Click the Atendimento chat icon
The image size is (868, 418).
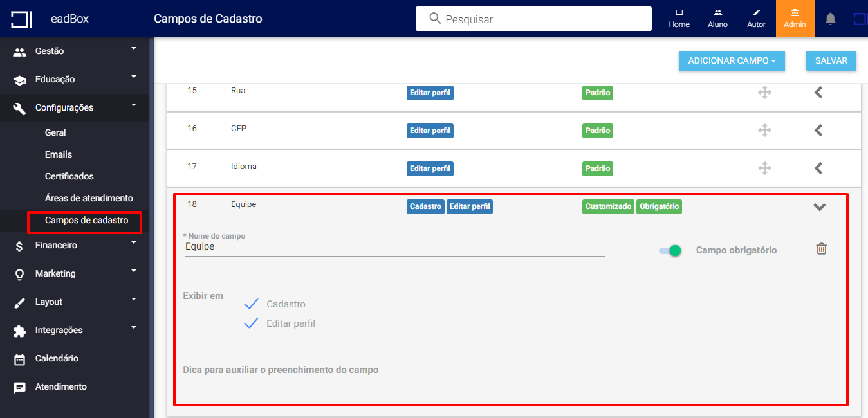click(20, 387)
